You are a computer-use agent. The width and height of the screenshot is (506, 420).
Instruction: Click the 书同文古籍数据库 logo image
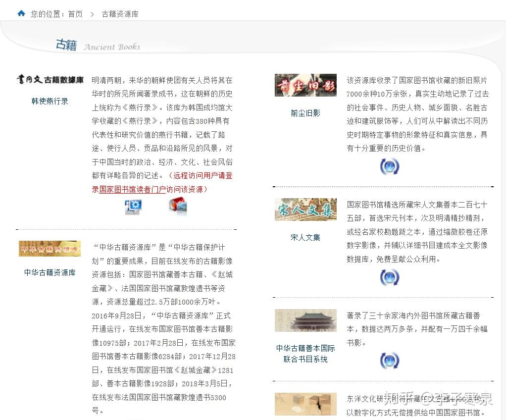[50, 79]
